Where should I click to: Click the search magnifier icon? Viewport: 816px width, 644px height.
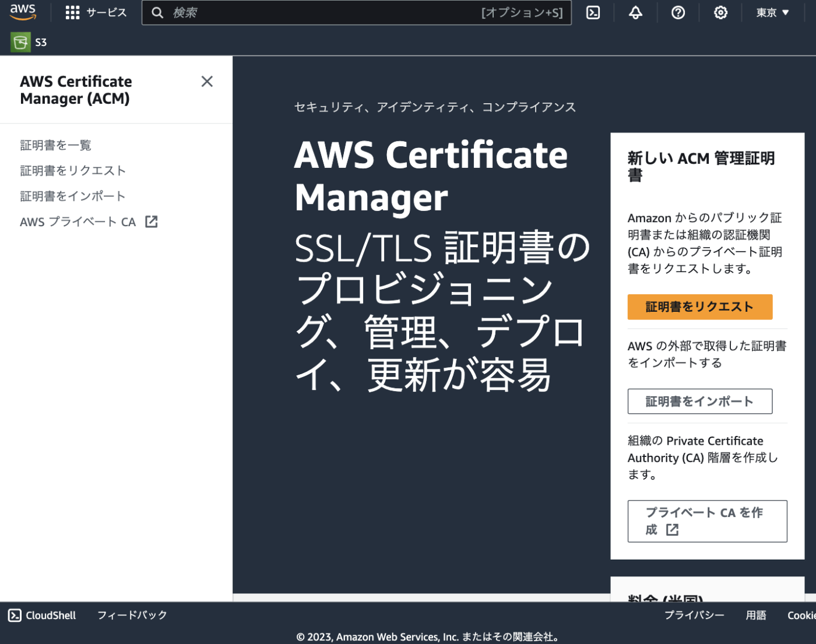[x=157, y=13]
